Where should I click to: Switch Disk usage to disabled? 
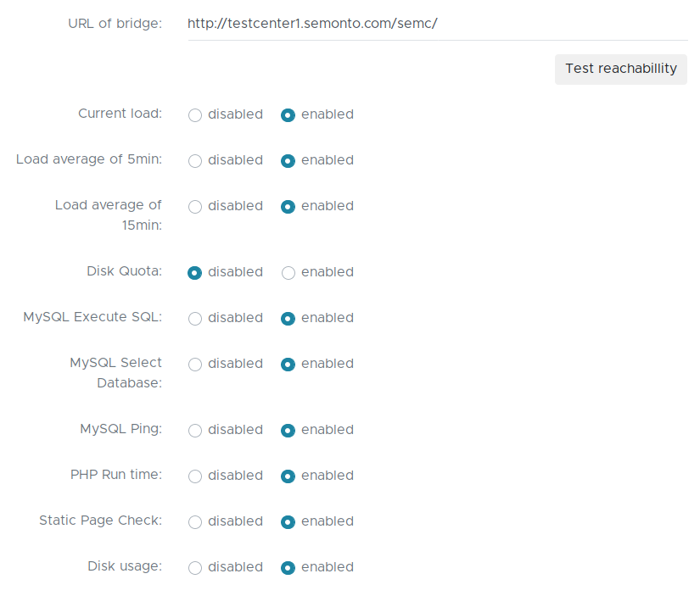click(x=195, y=567)
